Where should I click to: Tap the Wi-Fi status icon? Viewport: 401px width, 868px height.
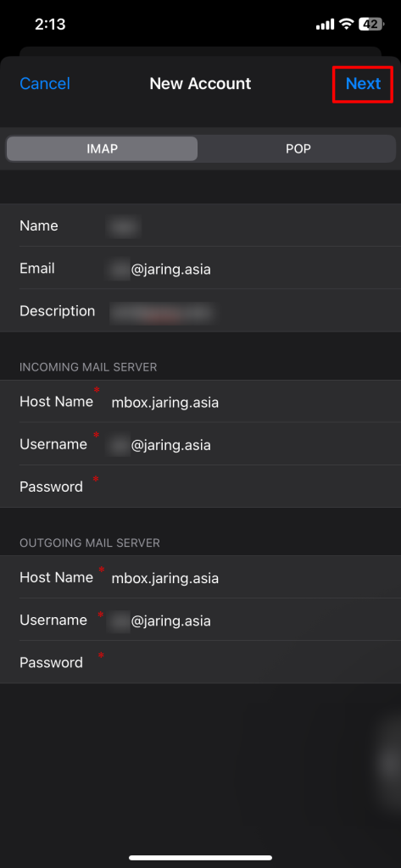[347, 24]
